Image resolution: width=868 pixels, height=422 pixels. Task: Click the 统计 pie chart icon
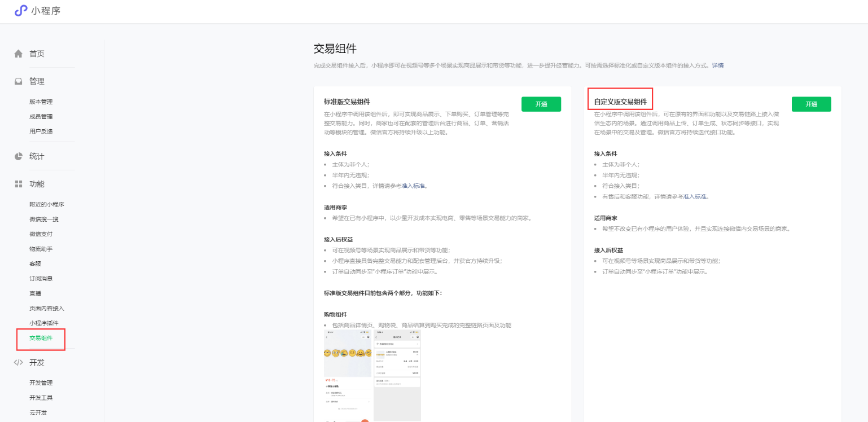[19, 156]
